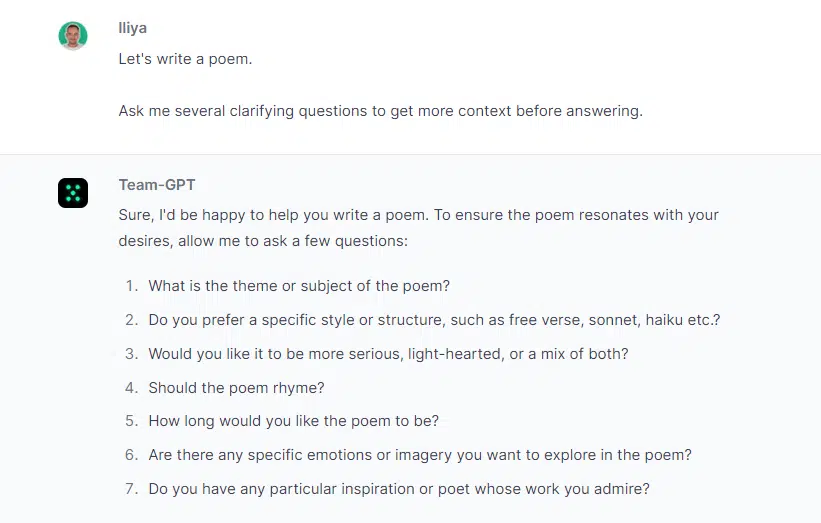Click Iliya's profile avatar photo

pos(73,36)
